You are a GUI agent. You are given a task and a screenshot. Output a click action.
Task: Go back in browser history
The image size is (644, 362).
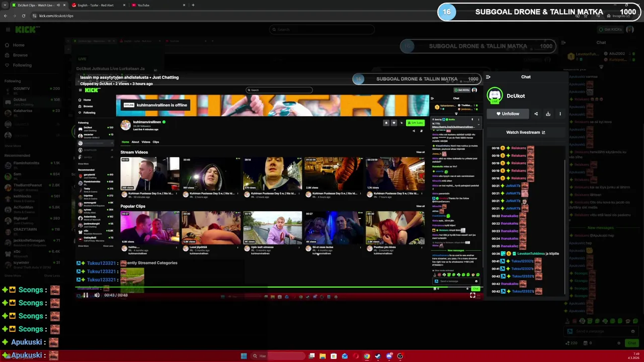tap(6, 16)
